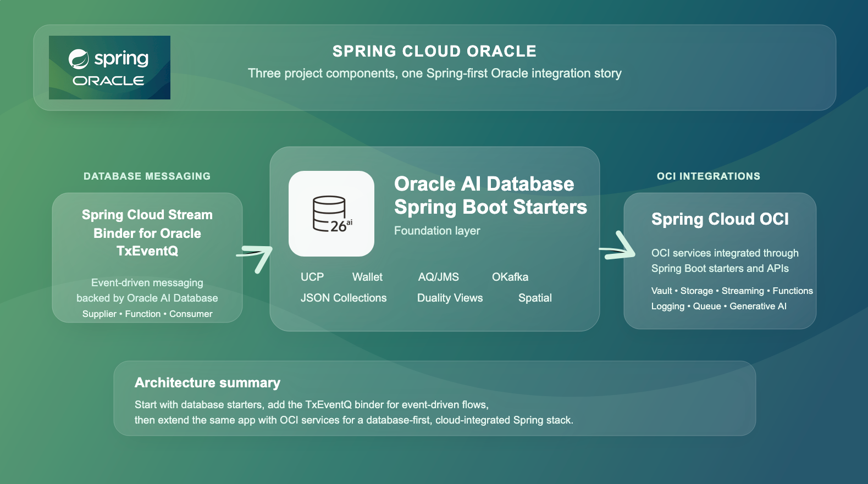Viewport: 868px width, 484px height.
Task: Select the OCI INTEGRATIONS section label
Action: pos(708,176)
